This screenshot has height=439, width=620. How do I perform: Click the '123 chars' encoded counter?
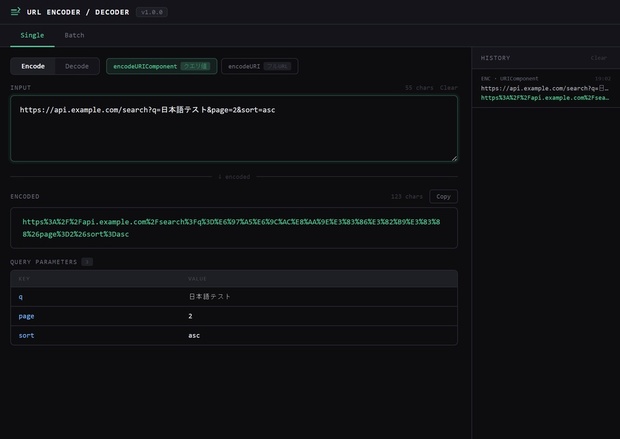pos(406,196)
